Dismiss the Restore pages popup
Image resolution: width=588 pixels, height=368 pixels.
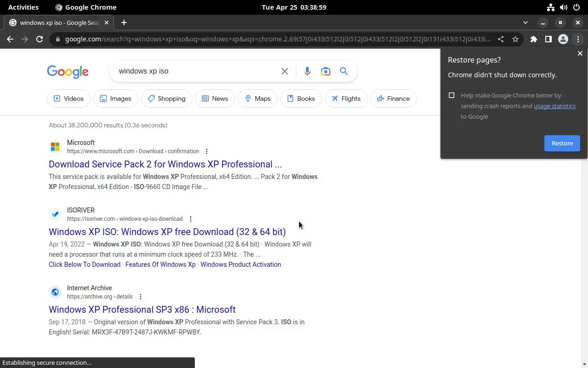click(580, 53)
